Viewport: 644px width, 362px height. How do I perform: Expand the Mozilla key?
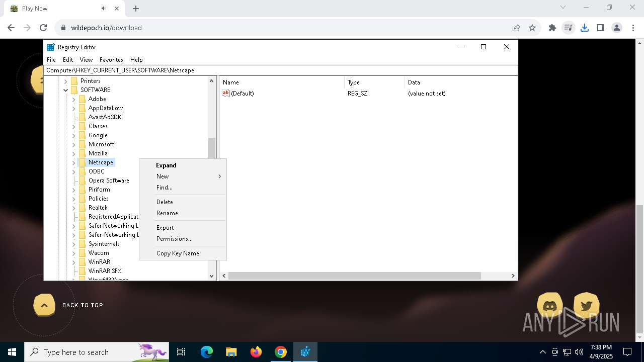74,153
